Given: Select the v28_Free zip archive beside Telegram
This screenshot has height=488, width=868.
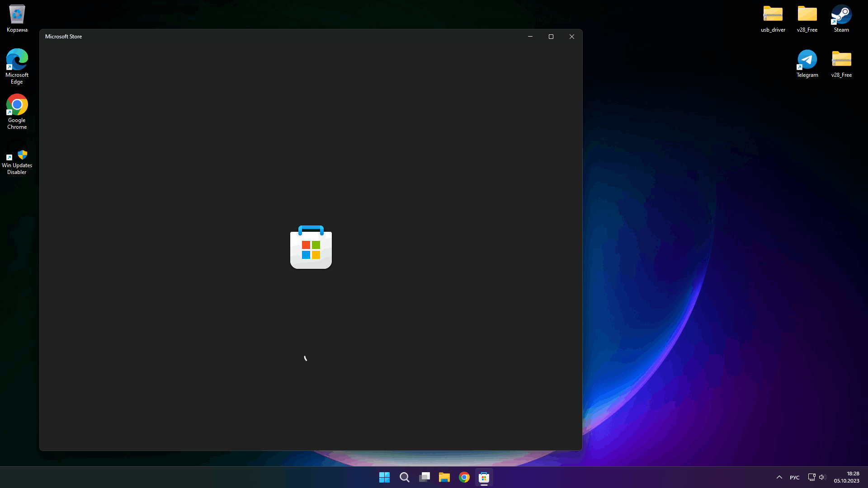Looking at the screenshot, I should point(841,63).
